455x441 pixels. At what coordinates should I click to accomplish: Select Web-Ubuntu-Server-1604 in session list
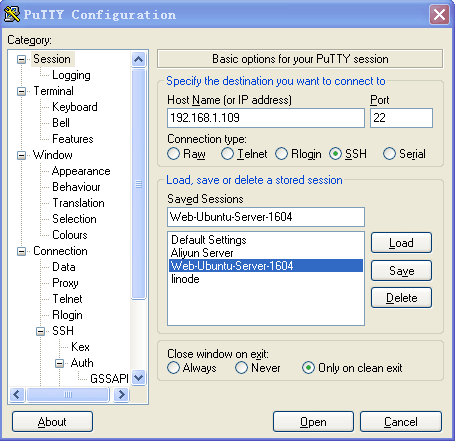[266, 266]
